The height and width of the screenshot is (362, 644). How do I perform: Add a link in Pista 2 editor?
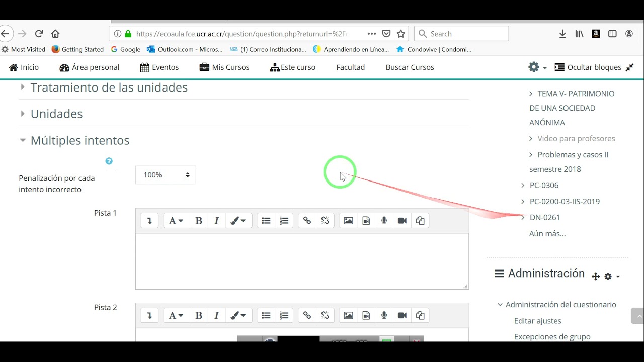(x=307, y=316)
